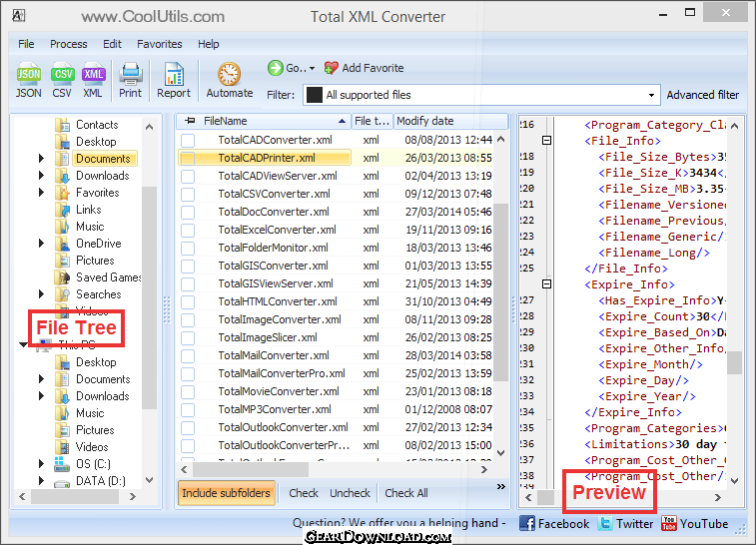Collapse the Expire_Info XML node
The width and height of the screenshot is (756, 545).
coord(546,283)
